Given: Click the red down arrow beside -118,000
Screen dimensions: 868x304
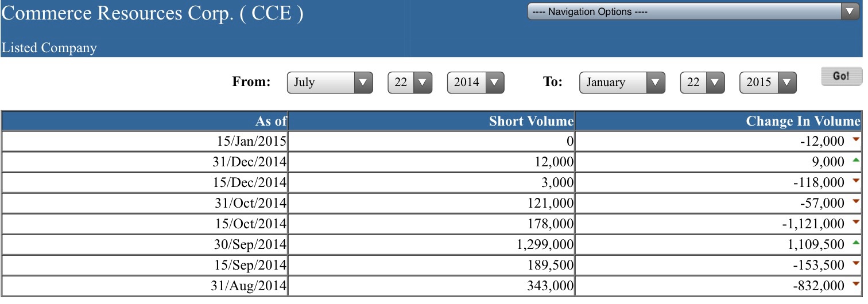Looking at the screenshot, I should tap(856, 181).
